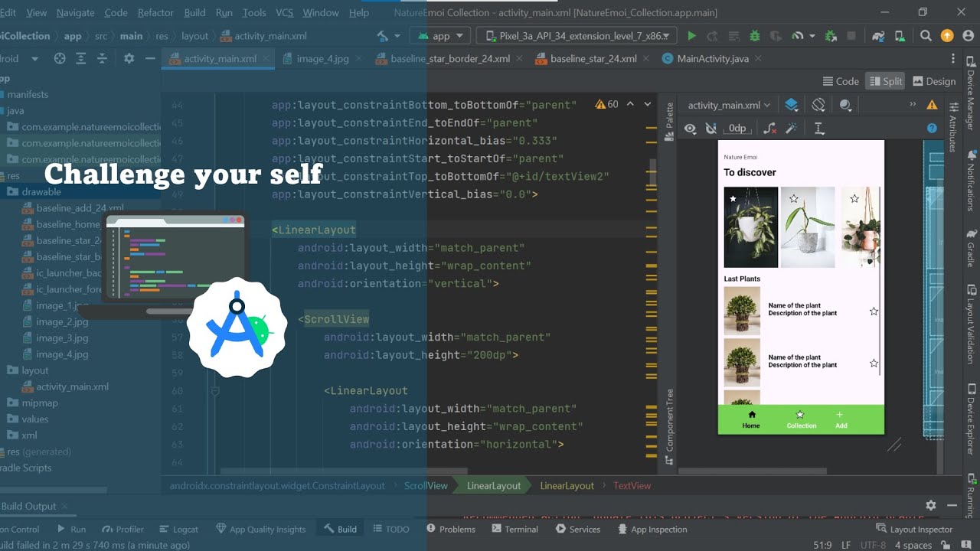
Task: Click Expand All in Project panel
Action: pyautogui.click(x=81, y=58)
